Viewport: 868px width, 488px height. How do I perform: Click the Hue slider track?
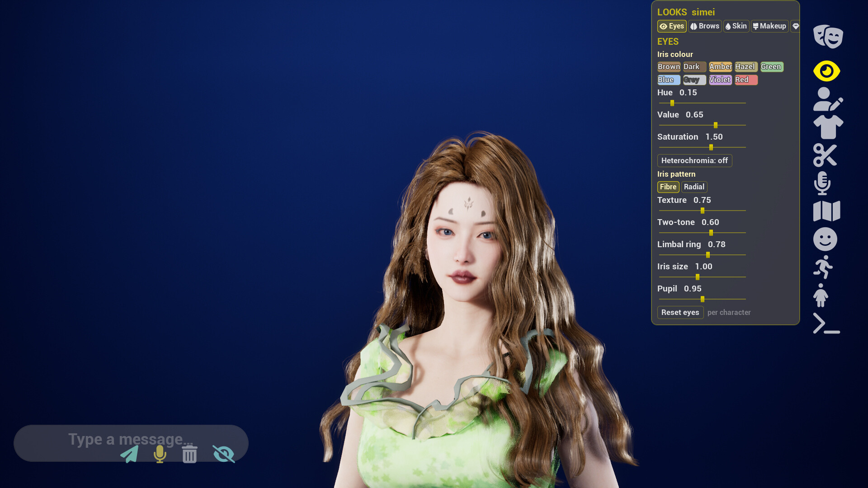click(x=702, y=103)
